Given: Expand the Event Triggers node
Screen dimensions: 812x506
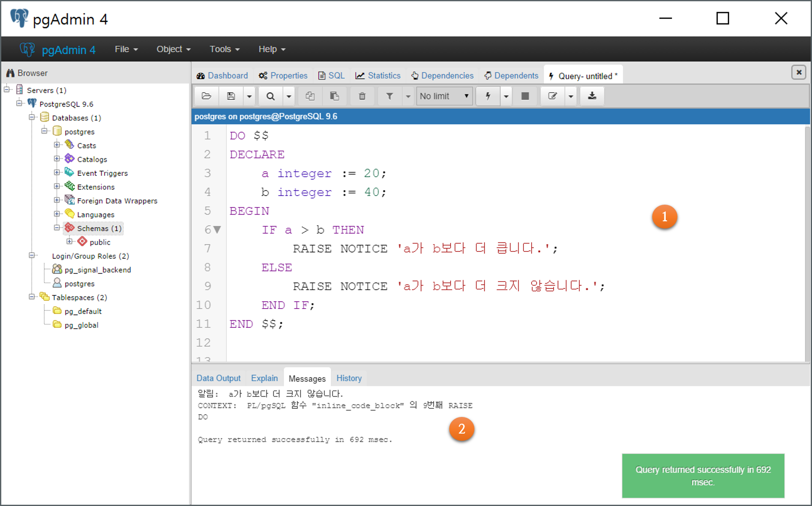Looking at the screenshot, I should click(x=57, y=172).
